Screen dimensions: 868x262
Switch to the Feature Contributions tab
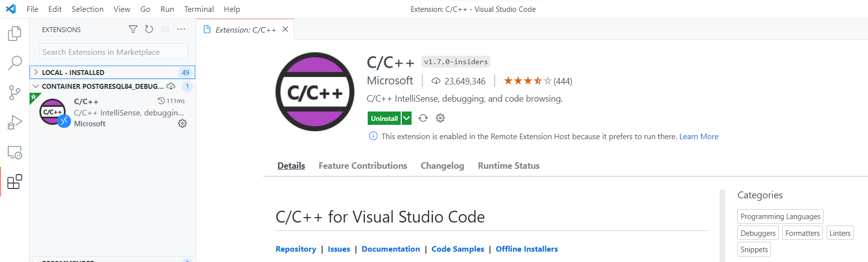click(x=363, y=166)
